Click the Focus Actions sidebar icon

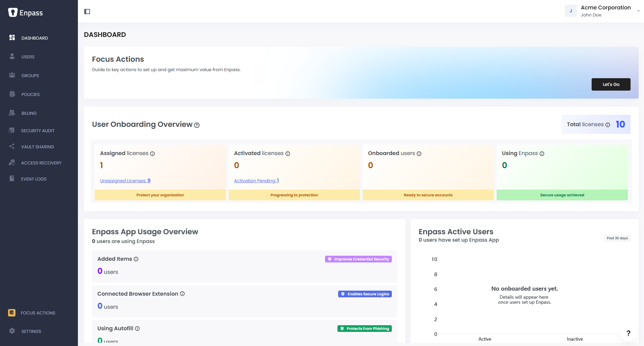(x=12, y=313)
